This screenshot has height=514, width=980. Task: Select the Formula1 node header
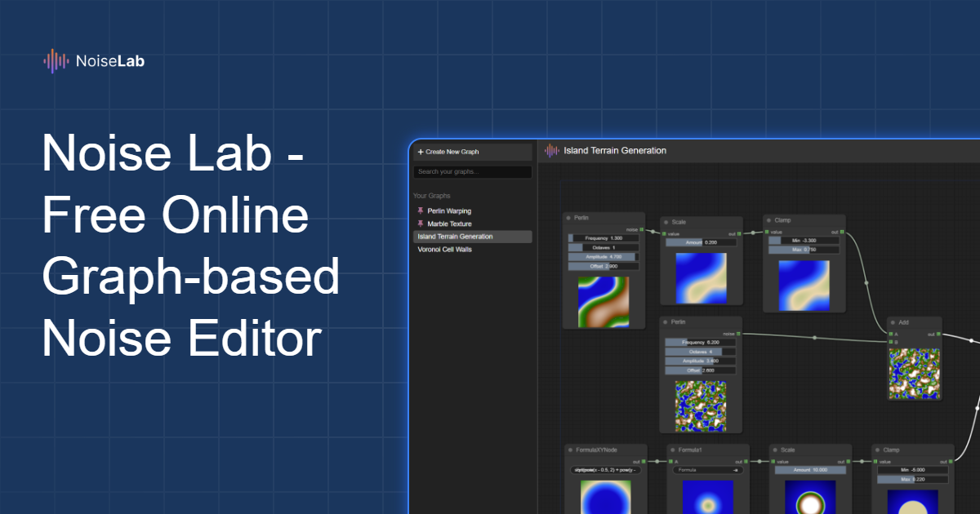pyautogui.click(x=707, y=450)
